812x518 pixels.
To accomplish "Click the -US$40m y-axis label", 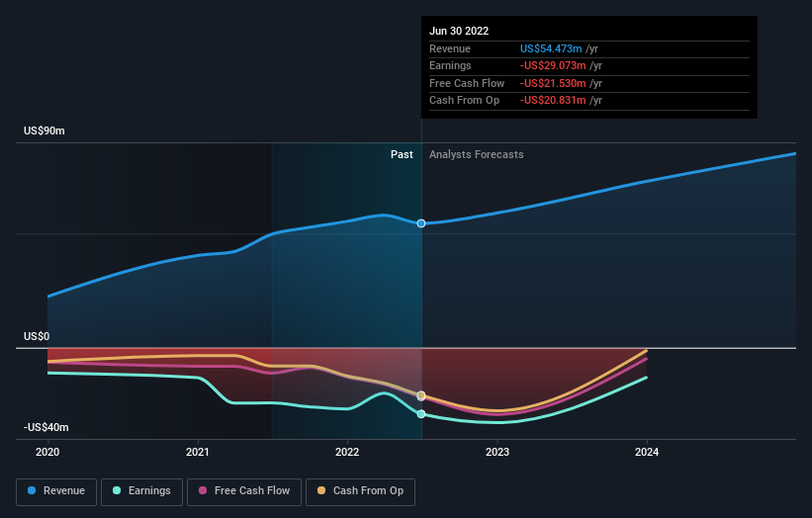I will 46,427.
